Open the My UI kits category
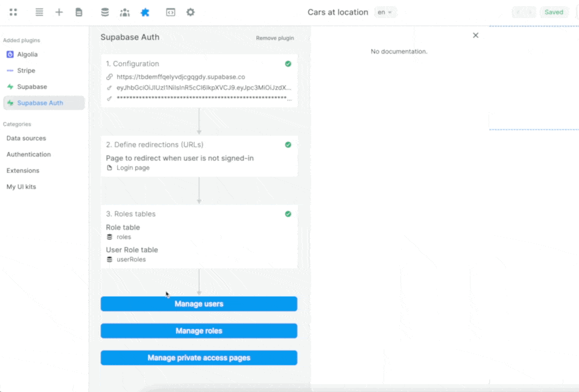 point(21,187)
